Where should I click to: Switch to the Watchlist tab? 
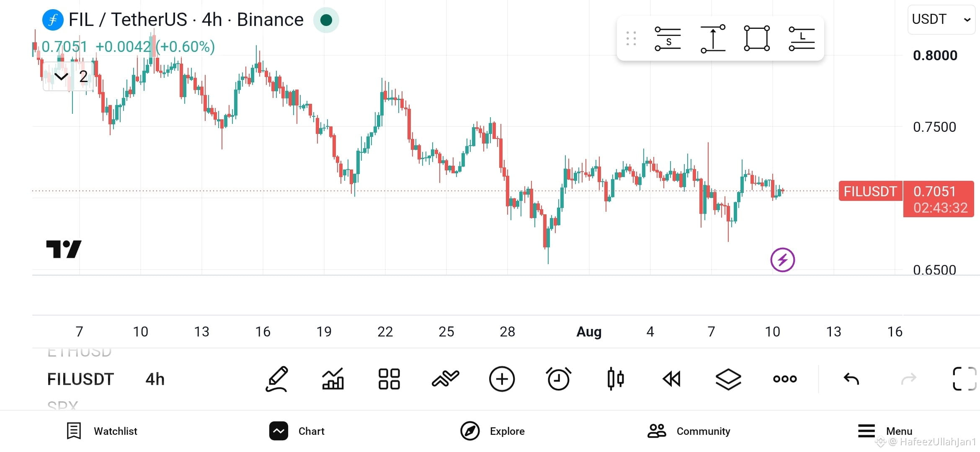(102, 431)
